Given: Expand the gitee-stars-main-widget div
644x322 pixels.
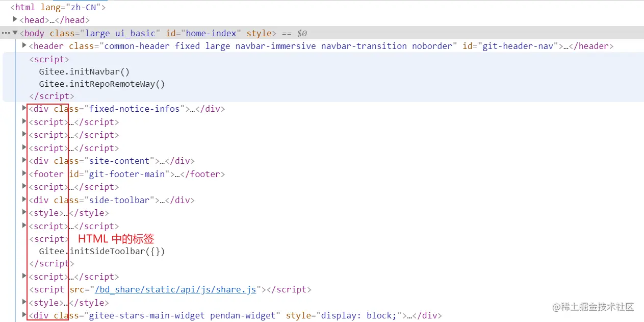Looking at the screenshot, I should pyautogui.click(x=24, y=315).
